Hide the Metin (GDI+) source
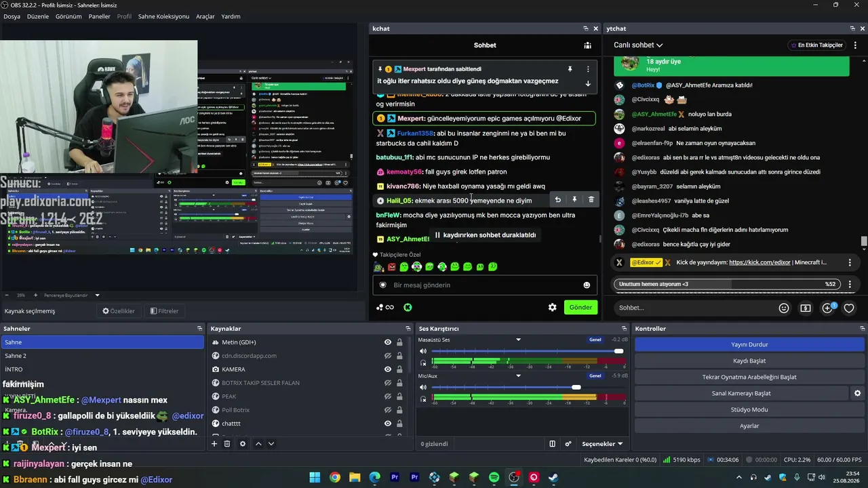 point(388,342)
